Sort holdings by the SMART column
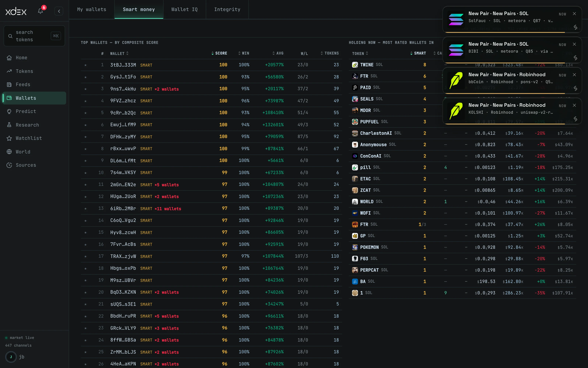This screenshot has height=368, width=588. (x=418, y=53)
